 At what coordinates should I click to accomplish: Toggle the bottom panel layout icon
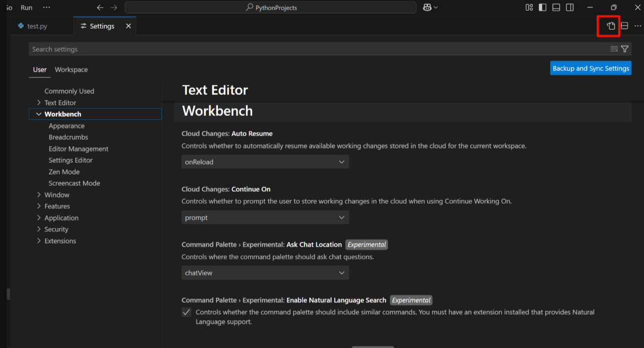(x=556, y=8)
